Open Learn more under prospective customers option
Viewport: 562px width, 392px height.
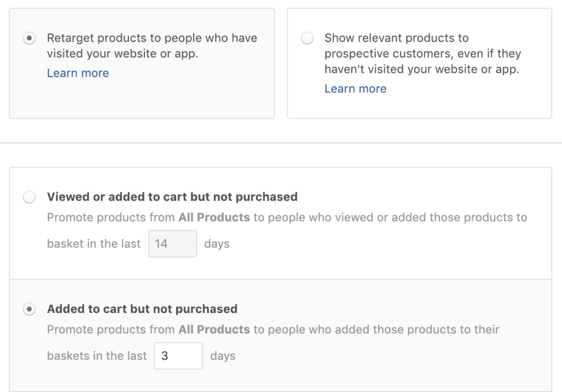tap(355, 89)
